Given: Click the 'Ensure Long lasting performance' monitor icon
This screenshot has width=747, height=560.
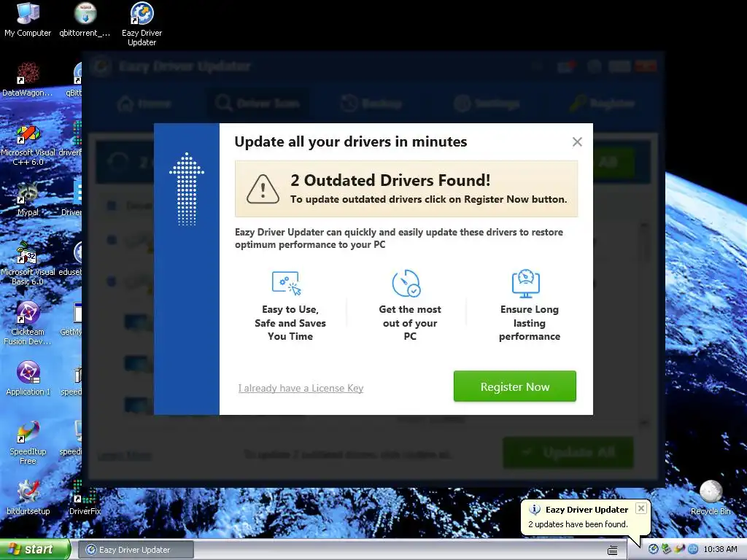Looking at the screenshot, I should click(x=526, y=284).
